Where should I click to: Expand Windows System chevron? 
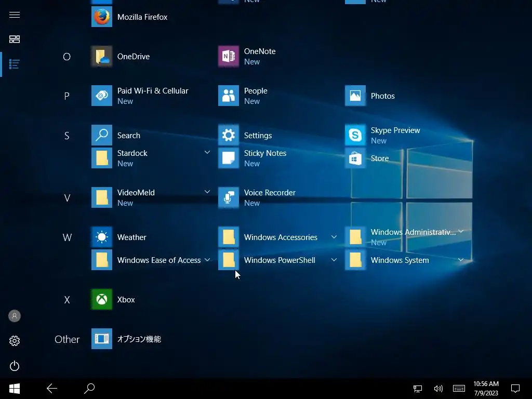[461, 260]
